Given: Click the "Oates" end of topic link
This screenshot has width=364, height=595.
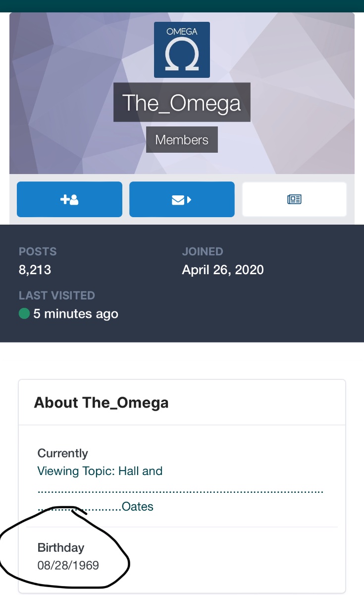Looking at the screenshot, I should pos(138,507).
